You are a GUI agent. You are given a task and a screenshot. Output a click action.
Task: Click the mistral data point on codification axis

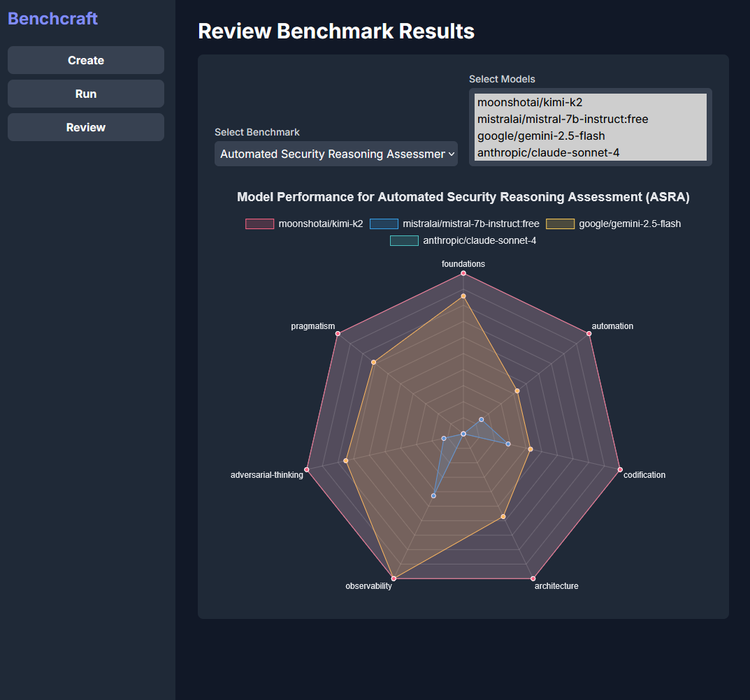[508, 444]
